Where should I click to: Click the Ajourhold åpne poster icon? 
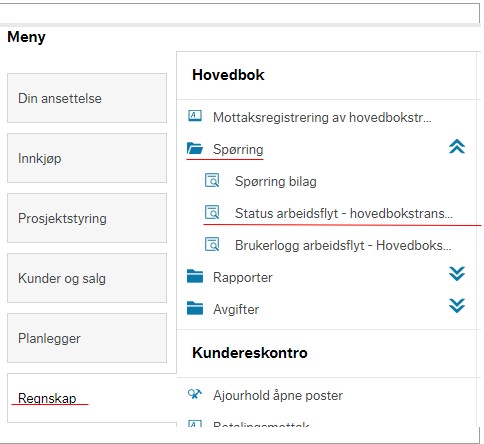click(x=195, y=394)
